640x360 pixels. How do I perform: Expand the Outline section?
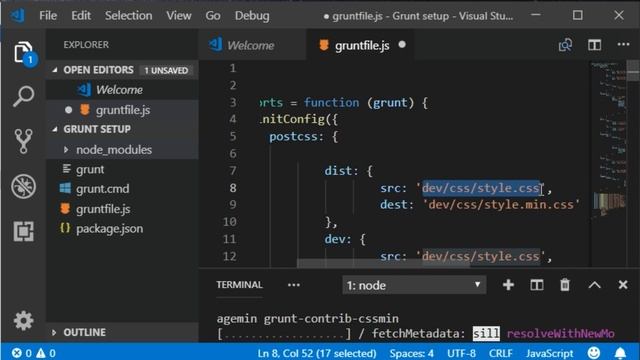pyautogui.click(x=54, y=333)
